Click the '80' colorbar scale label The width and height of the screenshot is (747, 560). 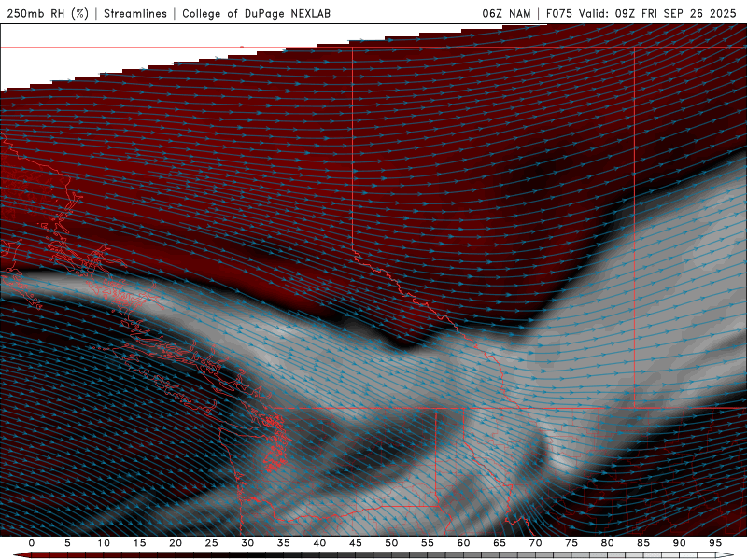[x=607, y=543]
